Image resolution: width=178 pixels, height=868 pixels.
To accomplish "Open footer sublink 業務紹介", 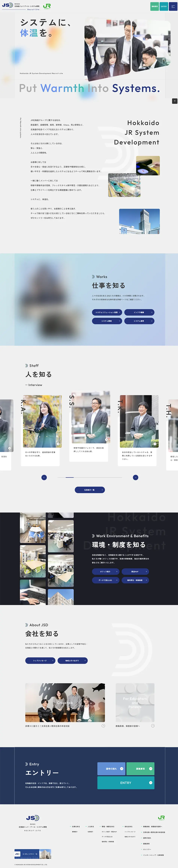I will pos(75,832).
